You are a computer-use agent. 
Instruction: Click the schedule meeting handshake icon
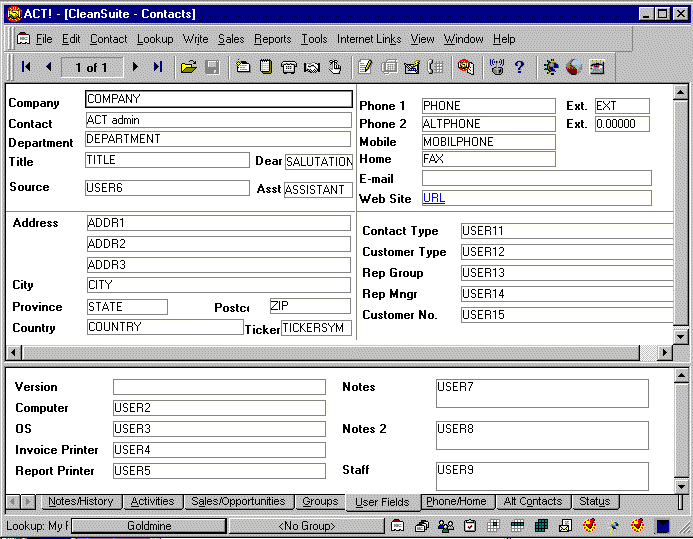tap(312, 67)
